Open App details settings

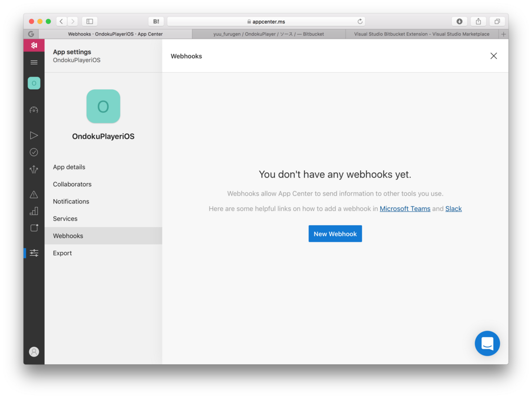pyautogui.click(x=103, y=167)
